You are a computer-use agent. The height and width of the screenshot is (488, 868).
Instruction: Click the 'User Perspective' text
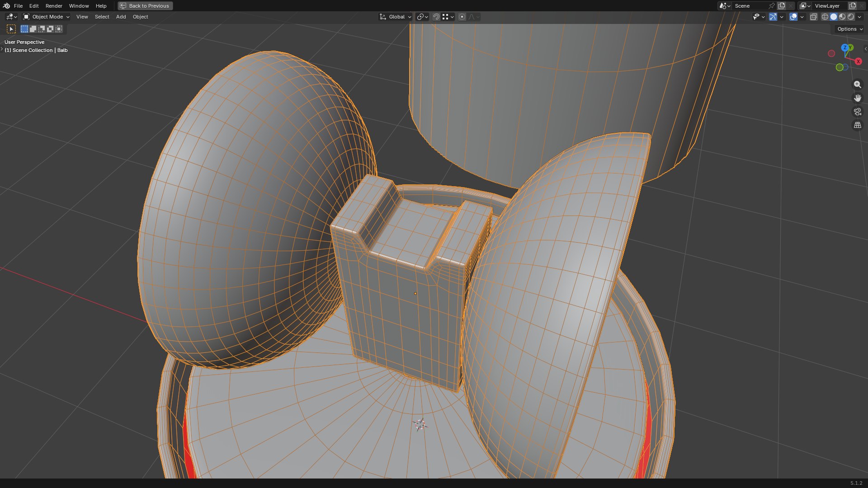tap(24, 42)
